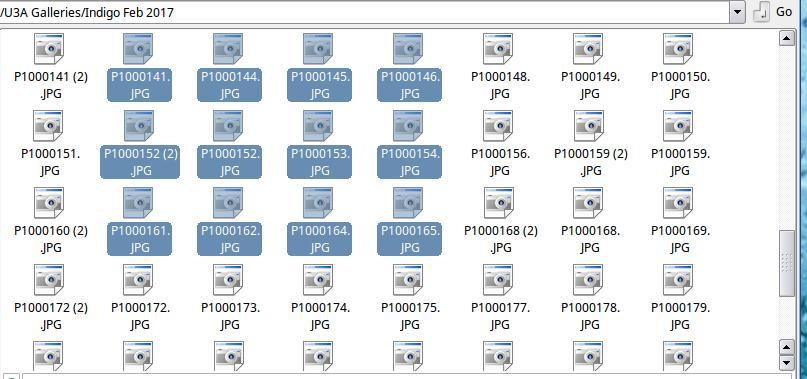The height and width of the screenshot is (379, 807).
Task: Click the P1000168 (2).JPG image icon
Action: pos(499,203)
